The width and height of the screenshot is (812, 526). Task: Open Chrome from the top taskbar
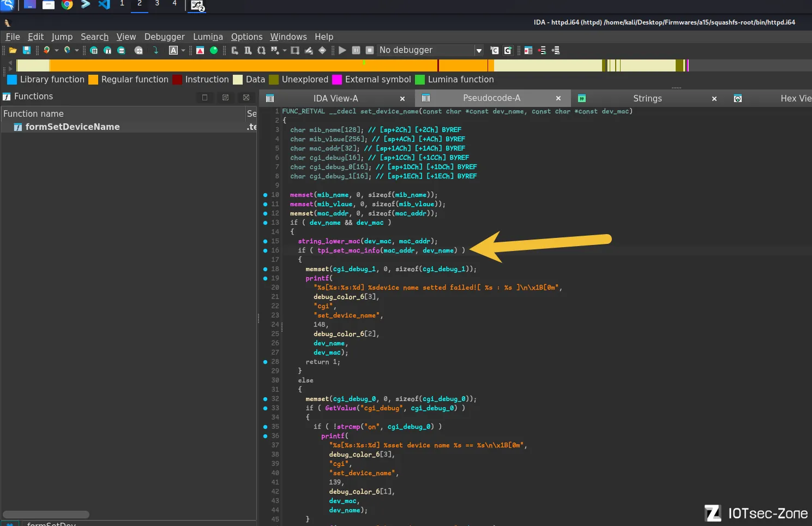click(67, 5)
